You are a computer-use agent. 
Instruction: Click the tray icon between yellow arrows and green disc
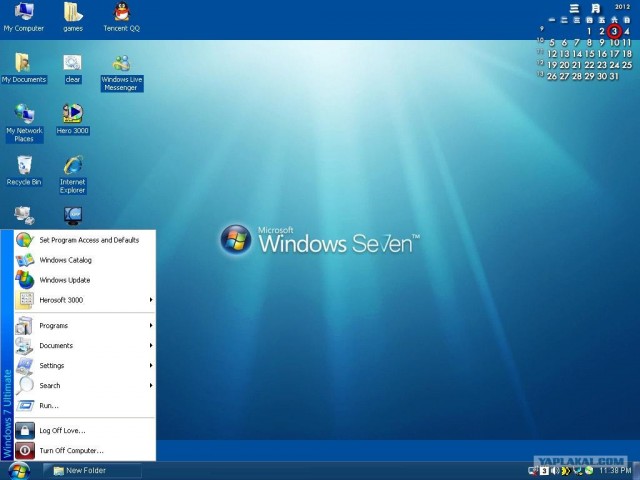[578, 471]
